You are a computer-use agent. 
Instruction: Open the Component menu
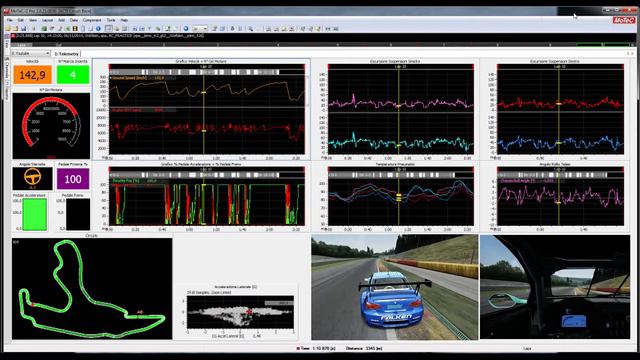(x=92, y=20)
